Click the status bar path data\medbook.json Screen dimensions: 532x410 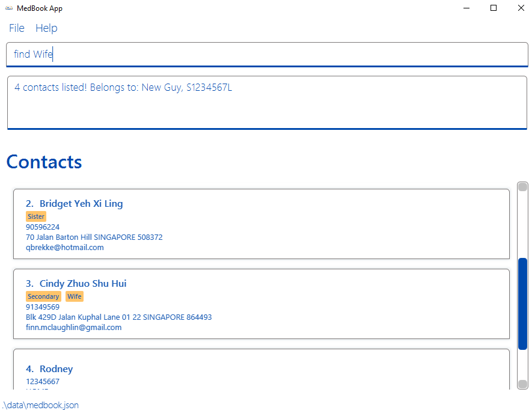pyautogui.click(x=40, y=405)
